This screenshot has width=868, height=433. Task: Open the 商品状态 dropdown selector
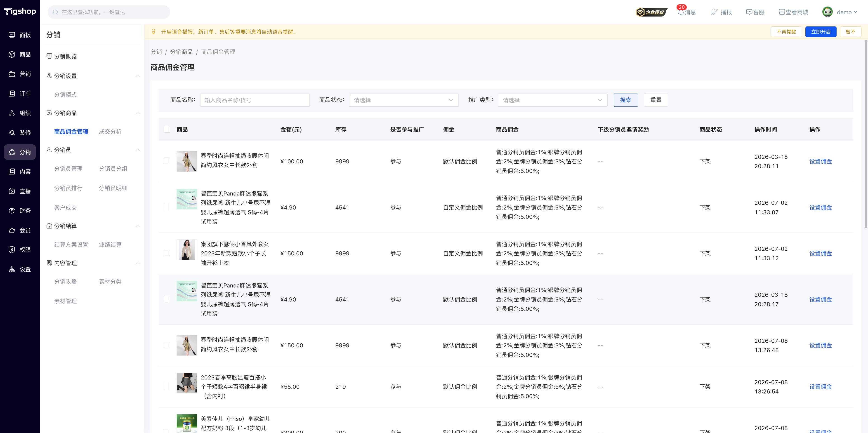point(404,100)
